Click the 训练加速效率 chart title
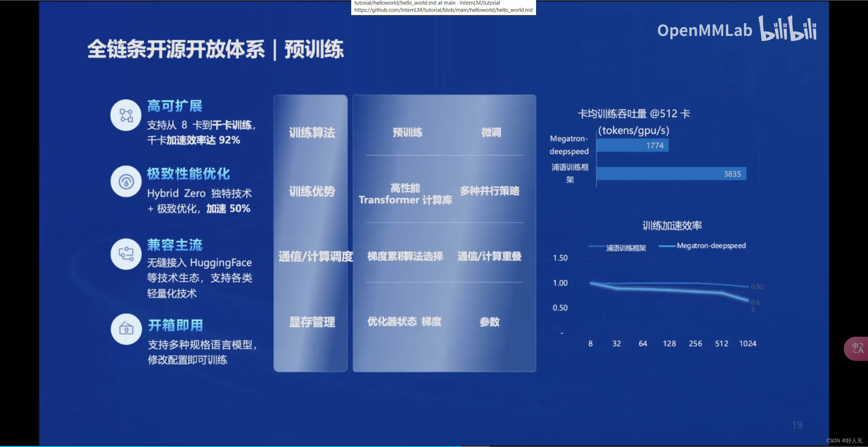 click(672, 226)
